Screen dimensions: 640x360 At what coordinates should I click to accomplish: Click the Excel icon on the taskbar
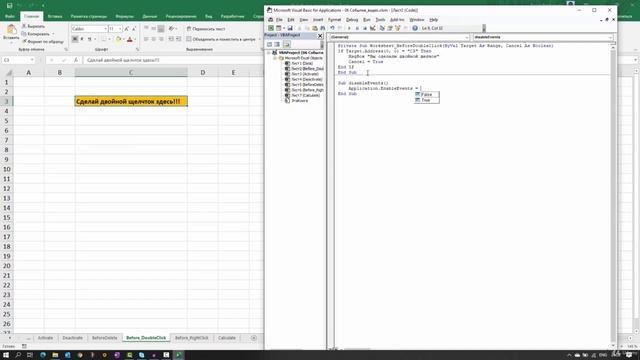[178, 355]
